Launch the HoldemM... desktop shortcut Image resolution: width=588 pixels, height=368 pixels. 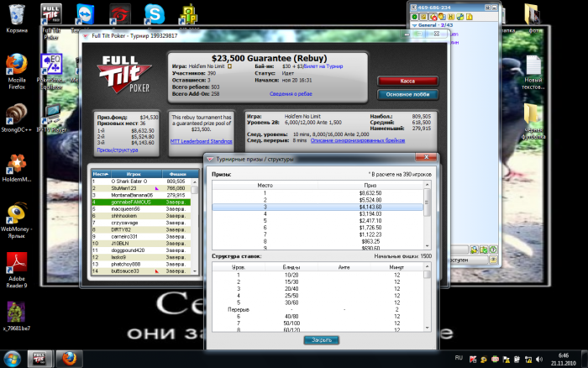coord(17,168)
